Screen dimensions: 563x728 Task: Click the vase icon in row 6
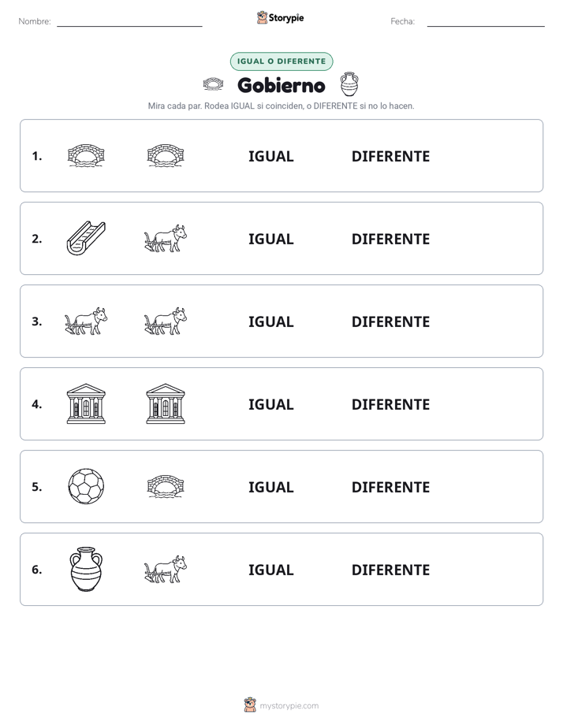point(86,569)
